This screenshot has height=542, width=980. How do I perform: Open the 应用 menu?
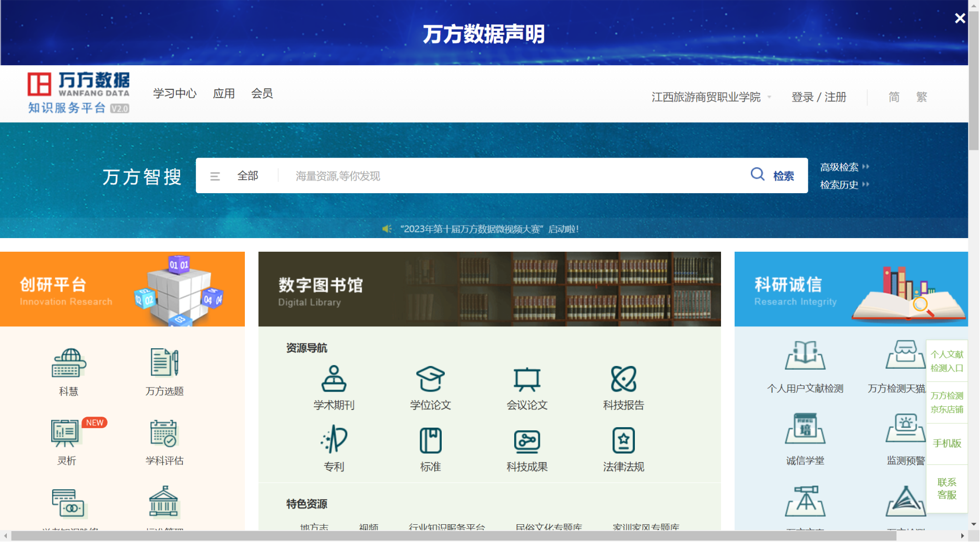pos(224,93)
